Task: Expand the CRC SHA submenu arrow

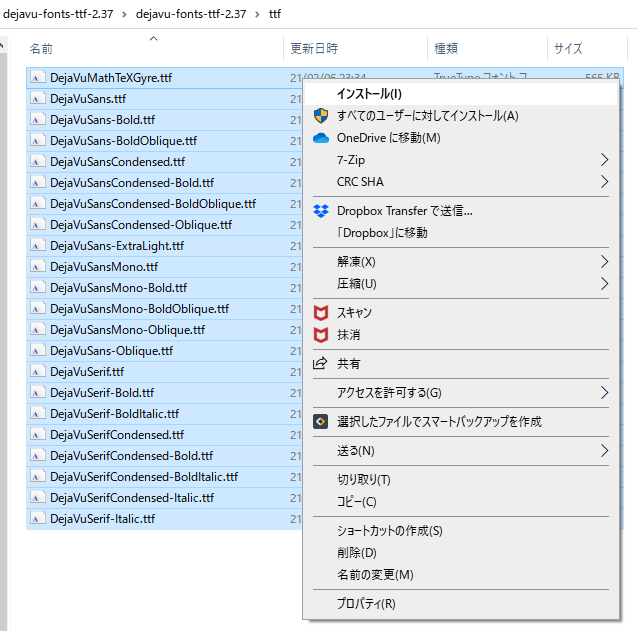Action: pos(604,182)
